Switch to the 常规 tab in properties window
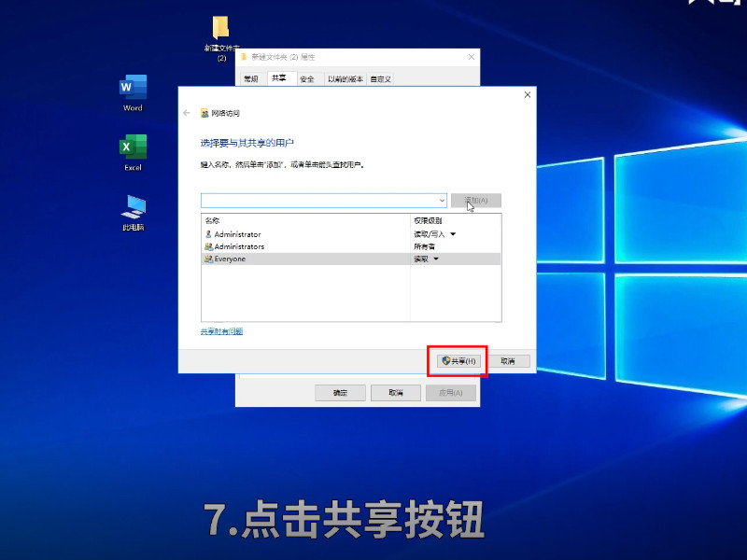 (x=251, y=79)
